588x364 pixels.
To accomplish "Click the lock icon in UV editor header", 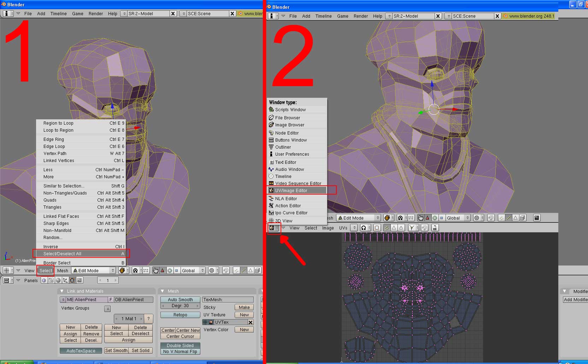I will click(x=435, y=228).
